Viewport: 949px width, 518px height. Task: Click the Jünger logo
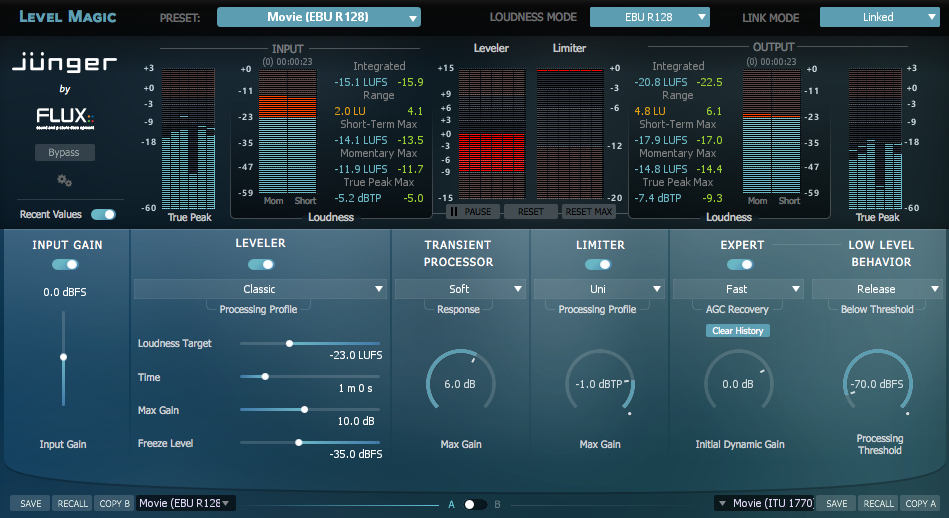pyautogui.click(x=64, y=65)
